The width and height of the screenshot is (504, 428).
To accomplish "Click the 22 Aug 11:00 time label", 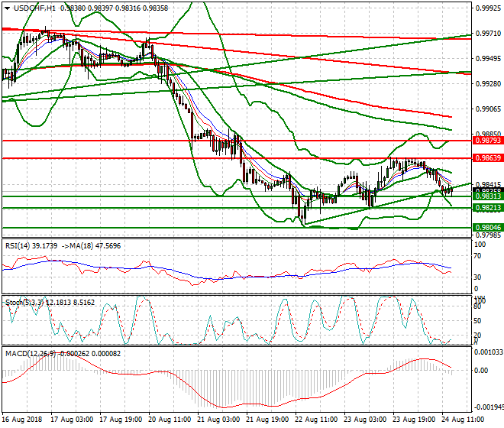I will (316, 420).
